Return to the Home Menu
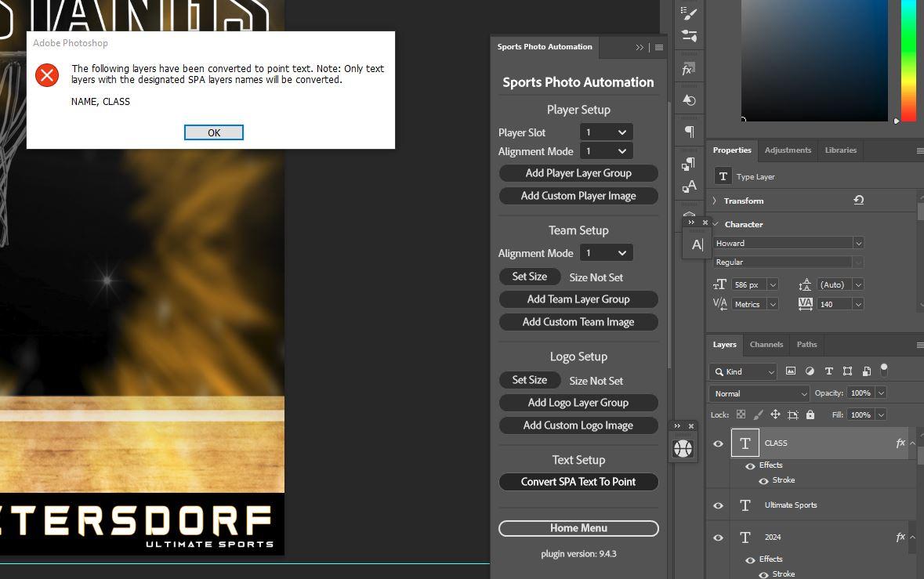This screenshot has width=924, height=579. tap(578, 528)
